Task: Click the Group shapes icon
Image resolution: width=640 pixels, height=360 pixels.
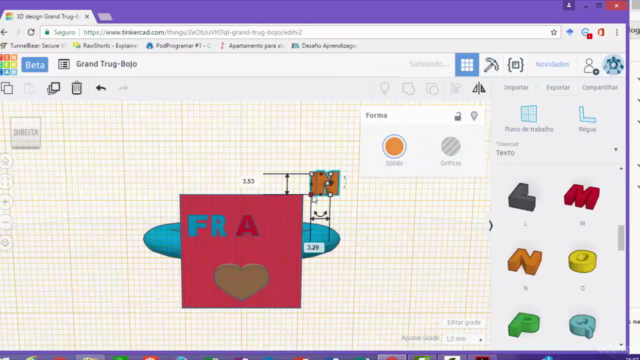Action: [408, 88]
